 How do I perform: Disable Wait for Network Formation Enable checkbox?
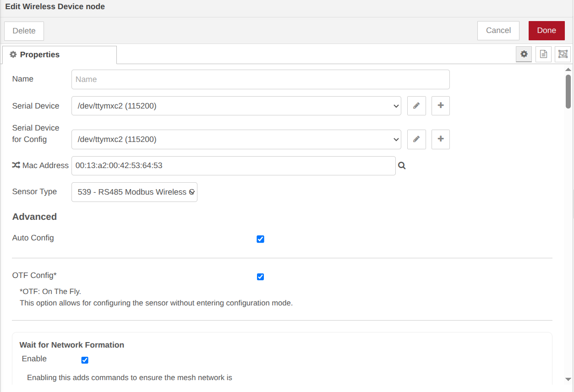pyautogui.click(x=85, y=360)
